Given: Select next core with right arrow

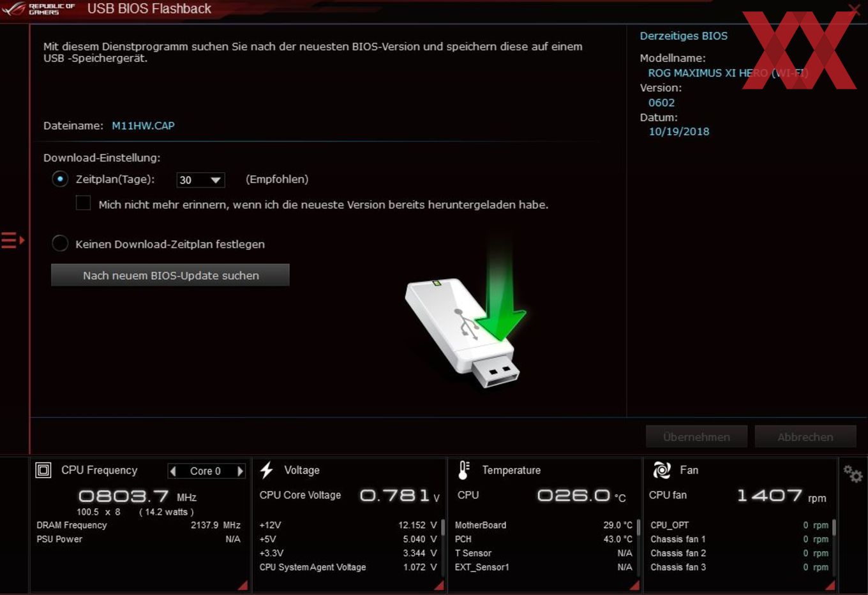Looking at the screenshot, I should [240, 471].
